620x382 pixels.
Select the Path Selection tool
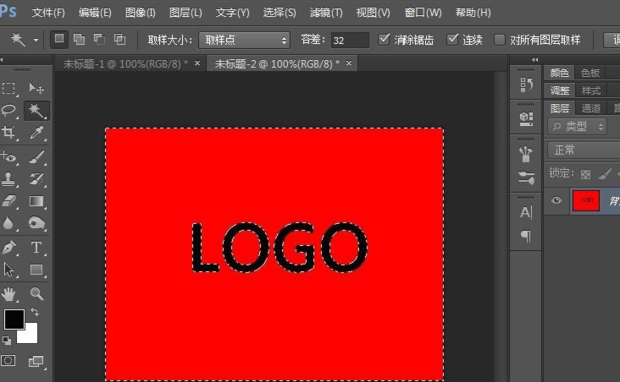pos(9,270)
